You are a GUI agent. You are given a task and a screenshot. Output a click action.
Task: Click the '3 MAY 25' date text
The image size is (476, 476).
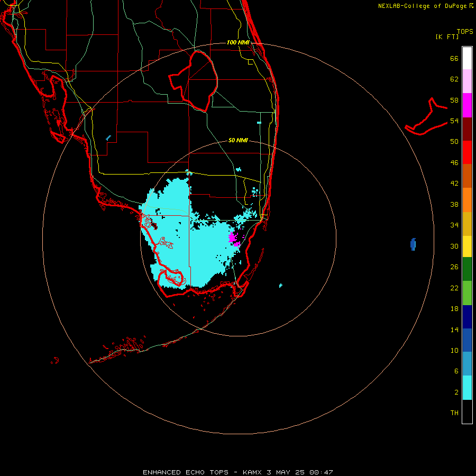286,472
